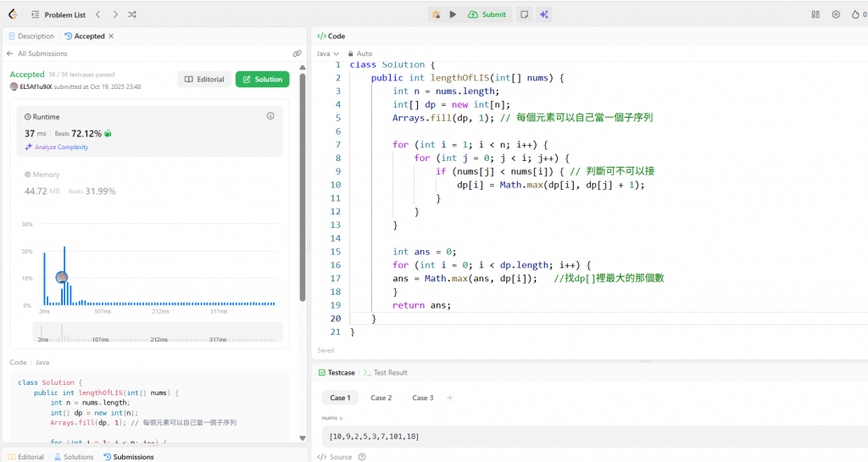Pick a random problem shuffle icon
The image size is (868, 462).
tap(131, 14)
